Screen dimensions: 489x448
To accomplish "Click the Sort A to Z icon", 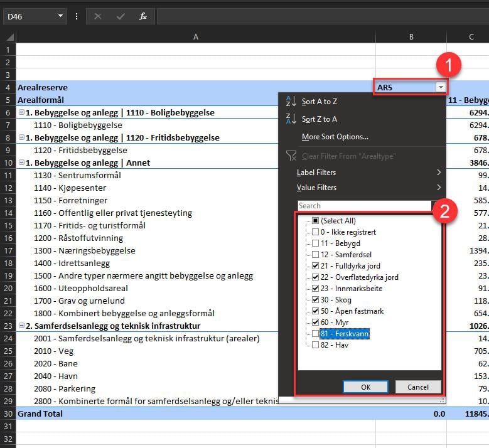I will pos(291,102).
